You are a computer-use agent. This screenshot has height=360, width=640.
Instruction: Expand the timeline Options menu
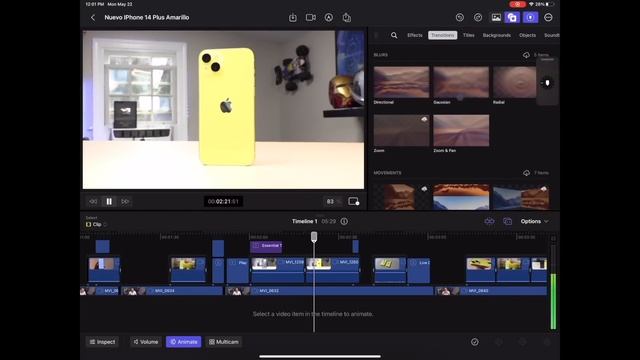[534, 221]
